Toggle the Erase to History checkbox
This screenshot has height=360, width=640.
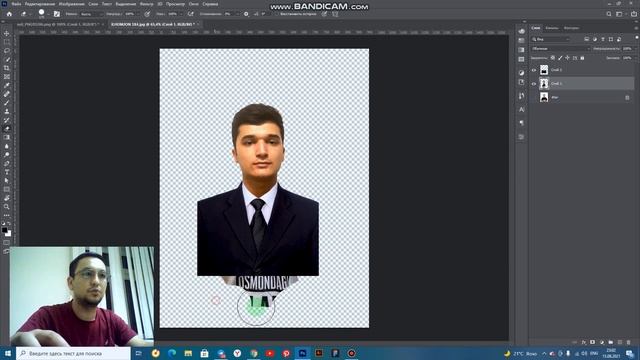tap(276, 14)
